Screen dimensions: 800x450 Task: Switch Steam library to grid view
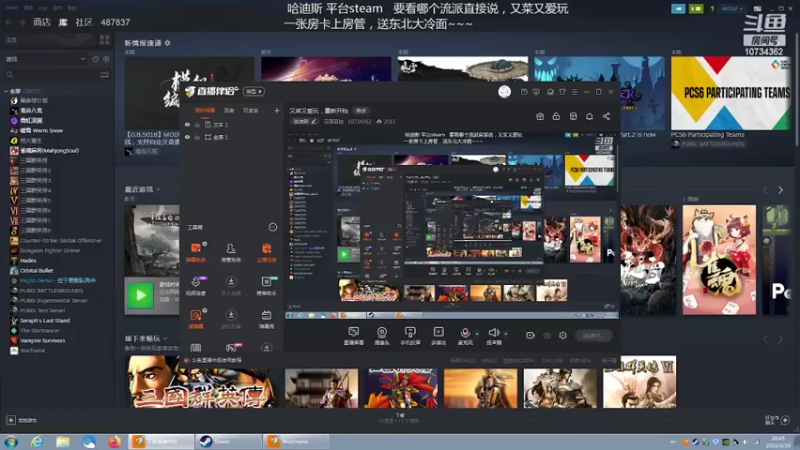[x=105, y=40]
